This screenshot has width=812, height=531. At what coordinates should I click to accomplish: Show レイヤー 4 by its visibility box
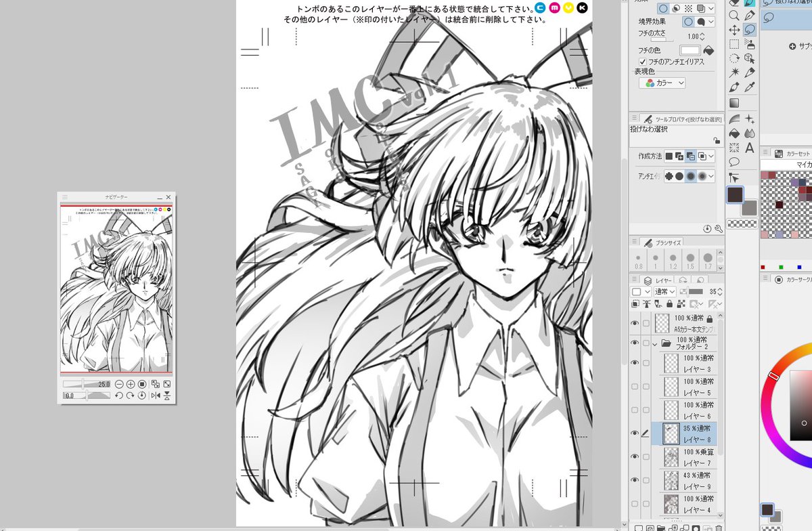click(635, 503)
